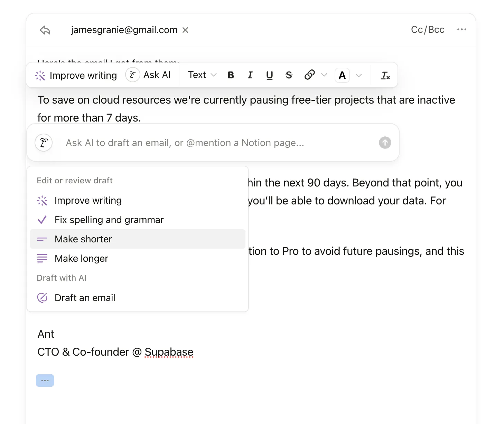Image resolution: width=504 pixels, height=424 pixels.
Task: Open Ask AI from the toolbar
Action: 149,75
